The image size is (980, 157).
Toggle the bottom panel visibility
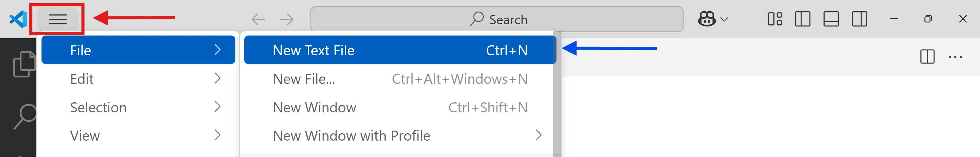click(x=831, y=19)
